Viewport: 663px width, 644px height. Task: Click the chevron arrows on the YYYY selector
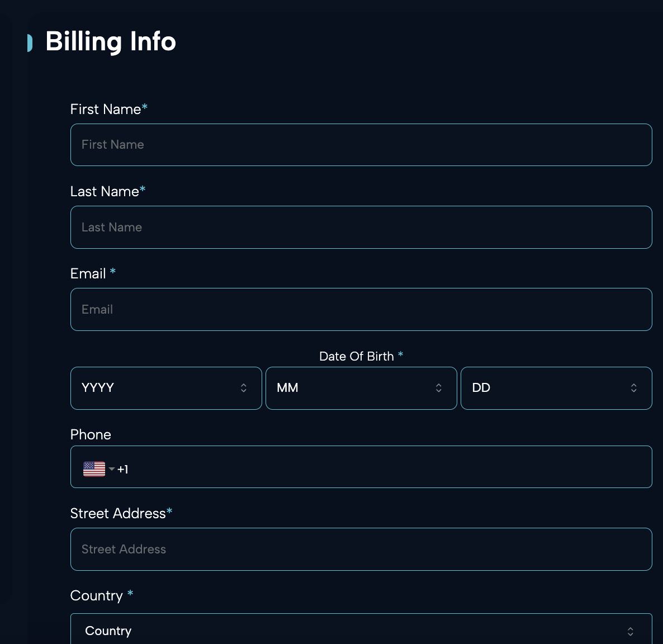(244, 388)
